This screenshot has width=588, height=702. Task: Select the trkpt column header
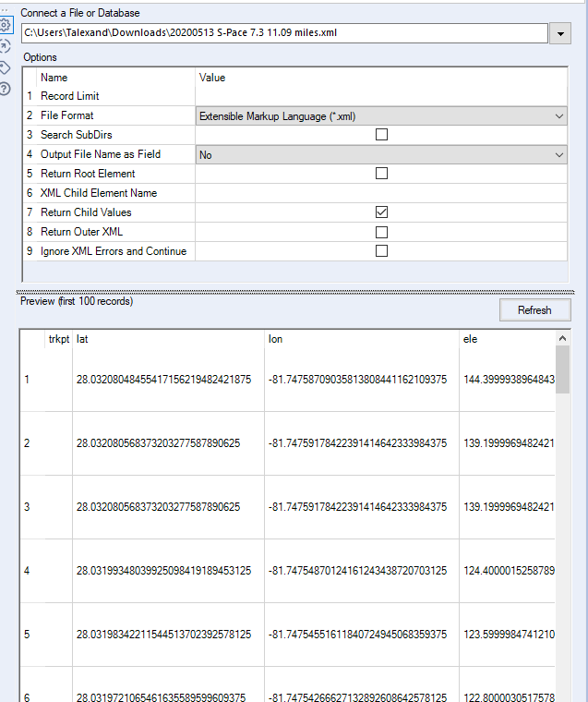point(59,339)
